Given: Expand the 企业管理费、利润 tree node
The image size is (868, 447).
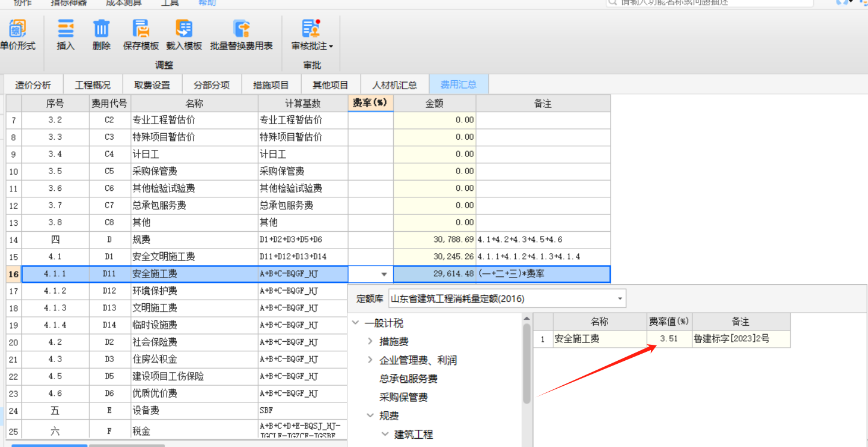Looking at the screenshot, I should click(x=370, y=360).
